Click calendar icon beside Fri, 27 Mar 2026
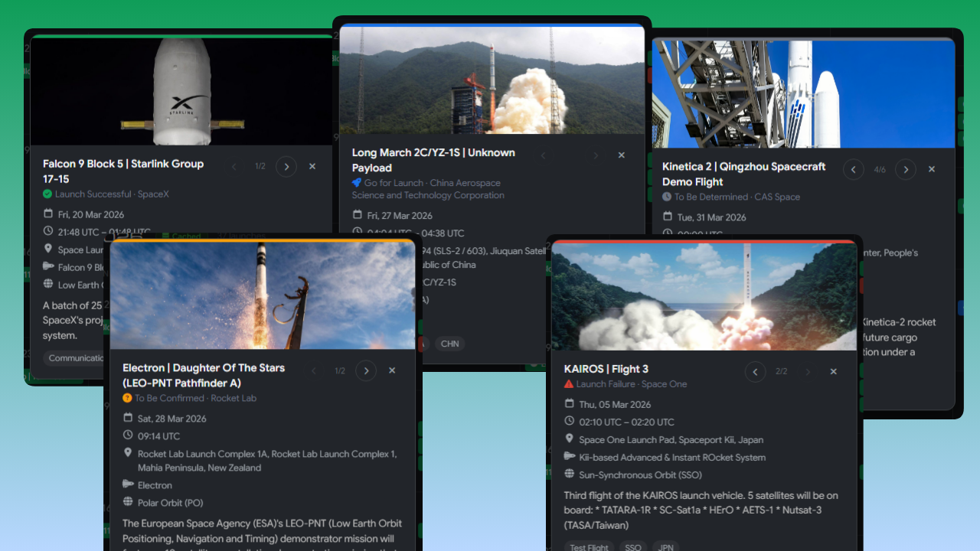 [x=358, y=216]
